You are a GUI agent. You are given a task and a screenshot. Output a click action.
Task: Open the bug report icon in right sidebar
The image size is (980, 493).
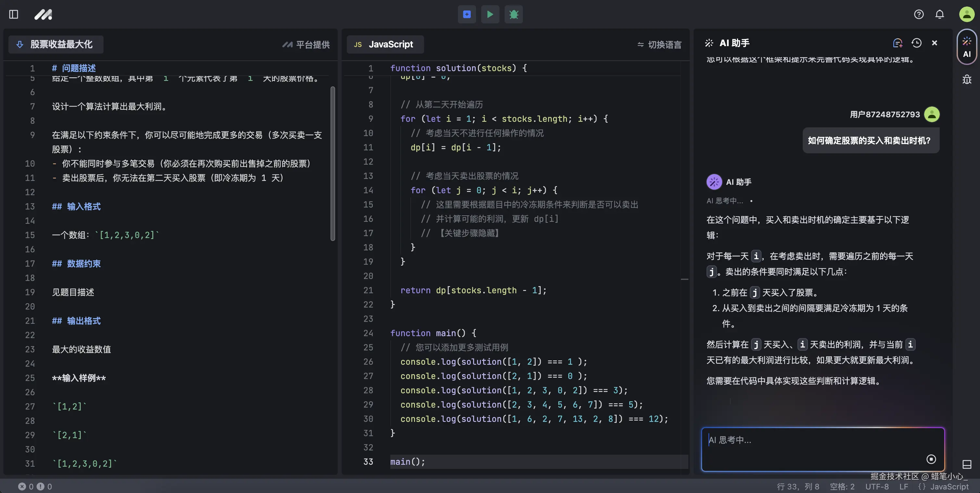tap(967, 80)
